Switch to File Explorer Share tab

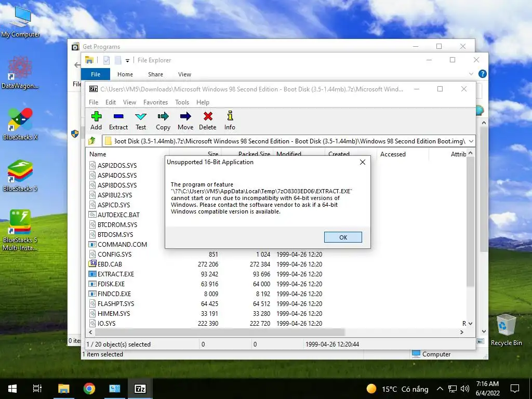click(155, 74)
